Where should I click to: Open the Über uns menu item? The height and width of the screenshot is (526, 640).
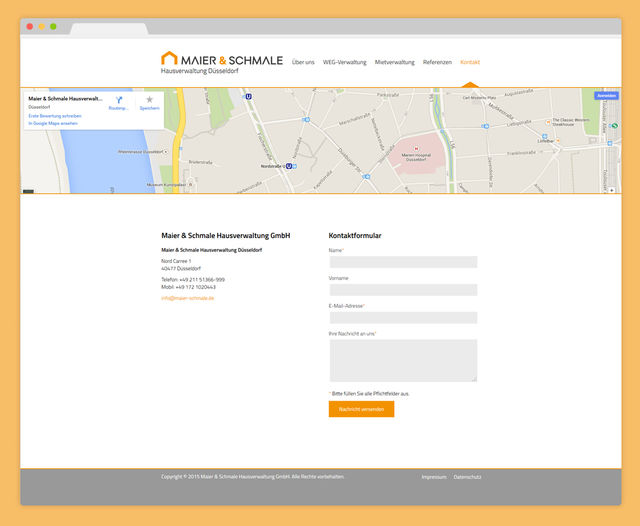pyautogui.click(x=303, y=62)
